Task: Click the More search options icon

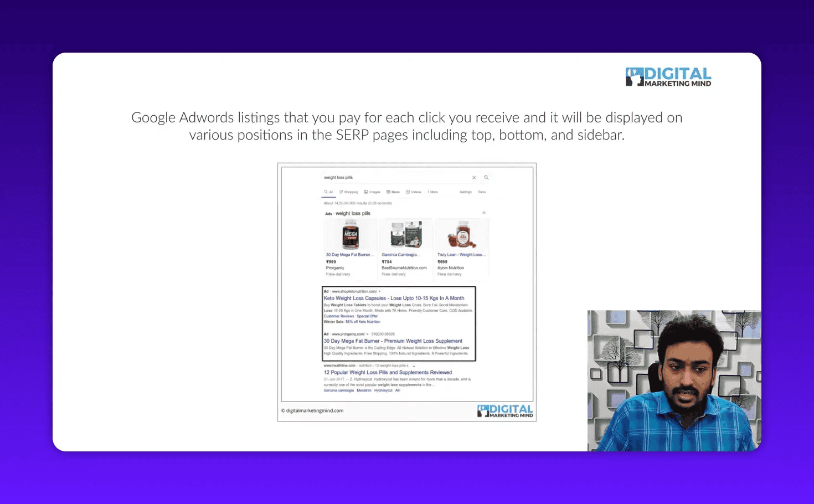Action: [428, 192]
